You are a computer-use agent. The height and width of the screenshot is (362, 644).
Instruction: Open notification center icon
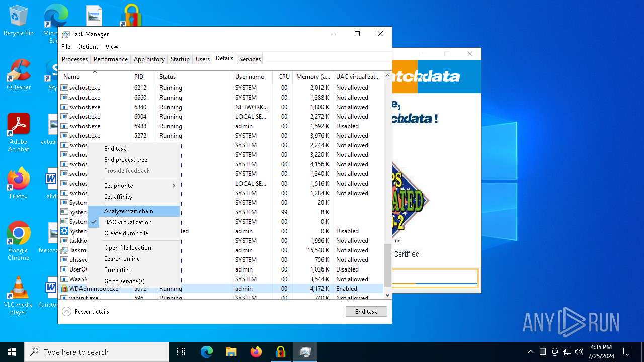click(x=627, y=352)
